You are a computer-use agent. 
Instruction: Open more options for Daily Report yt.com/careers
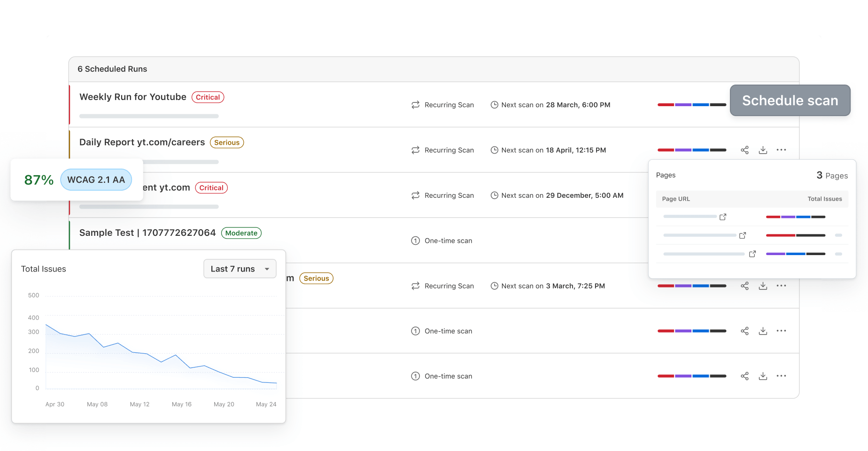point(781,150)
